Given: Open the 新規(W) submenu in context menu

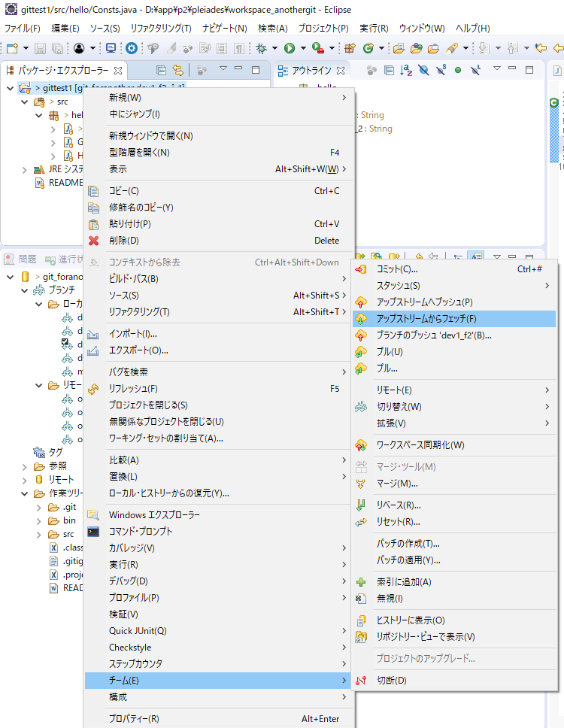Looking at the screenshot, I should tap(218, 98).
